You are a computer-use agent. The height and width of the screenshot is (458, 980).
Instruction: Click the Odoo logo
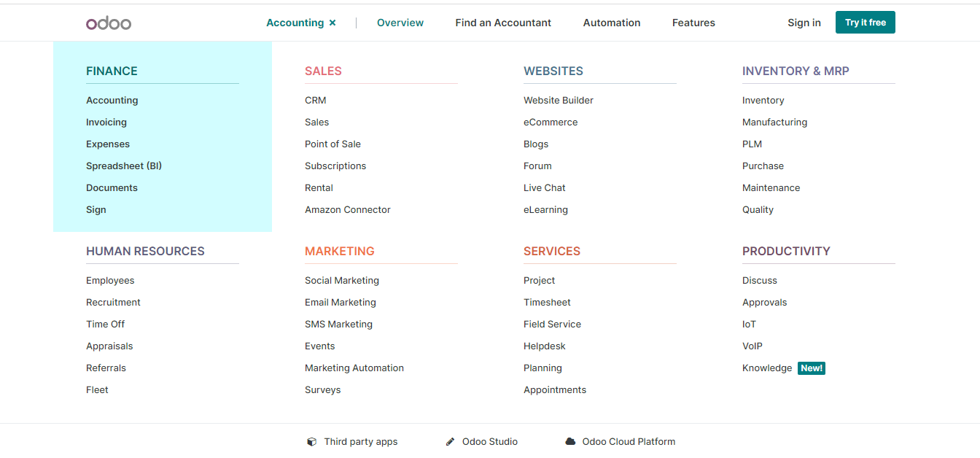point(108,22)
